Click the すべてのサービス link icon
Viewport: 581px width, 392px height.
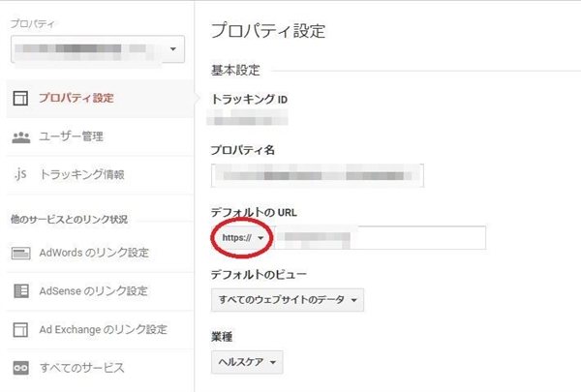(20, 369)
